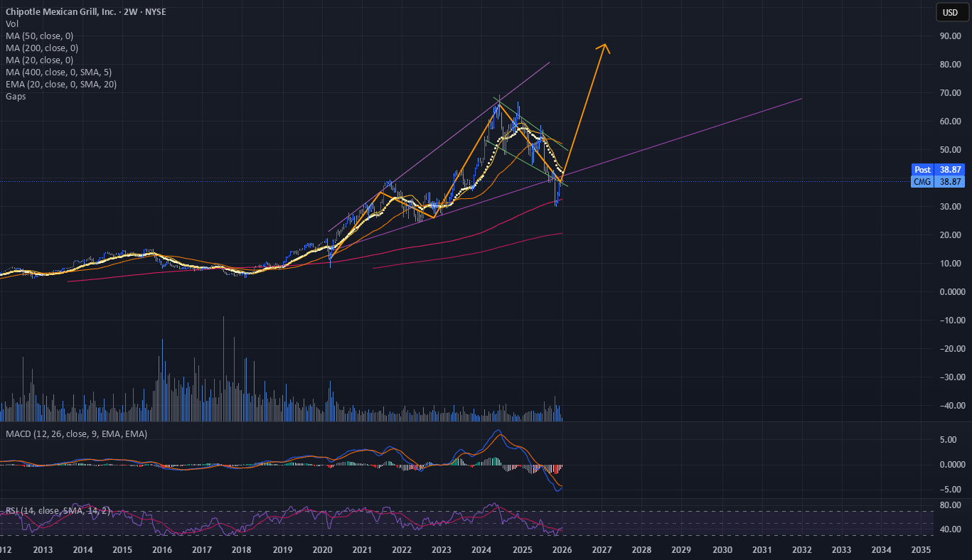Image resolution: width=972 pixels, height=560 pixels.
Task: Click the 2030 label on the time axis
Action: (x=722, y=549)
